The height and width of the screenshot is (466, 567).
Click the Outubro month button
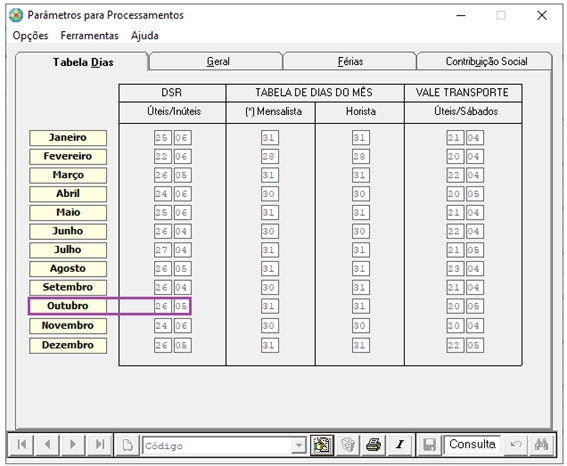coord(68,306)
